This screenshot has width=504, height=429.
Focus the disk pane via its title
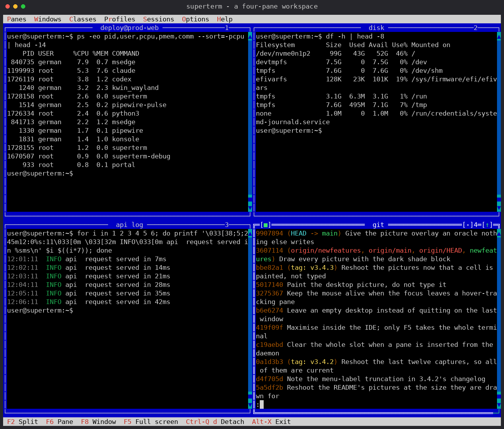click(x=376, y=28)
